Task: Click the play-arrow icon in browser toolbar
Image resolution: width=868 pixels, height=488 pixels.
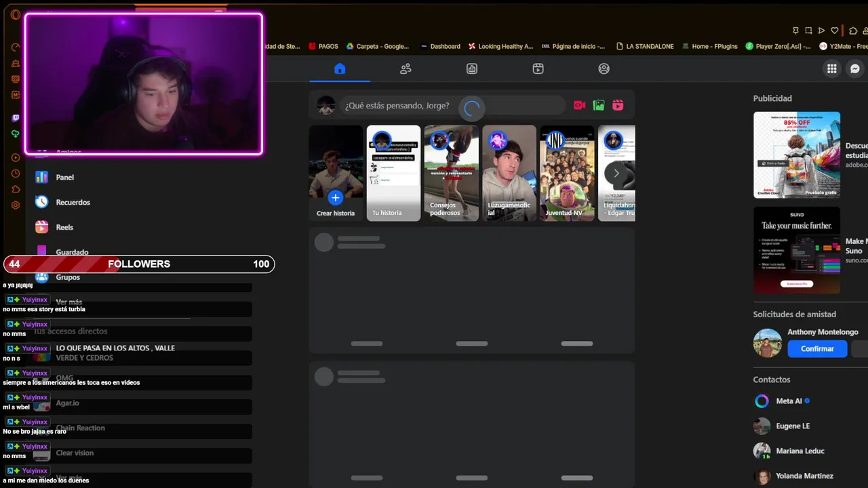Action: [x=821, y=30]
